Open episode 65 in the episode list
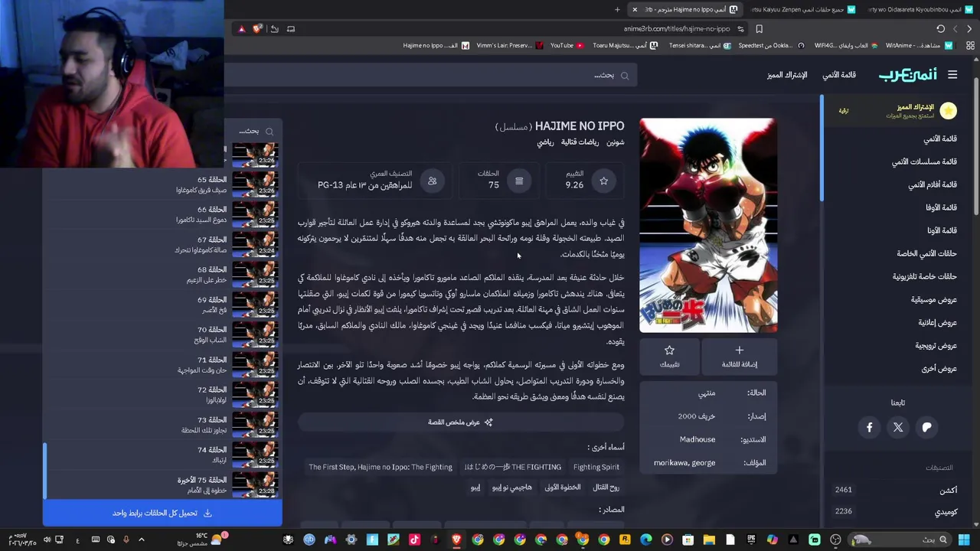 [x=162, y=184]
